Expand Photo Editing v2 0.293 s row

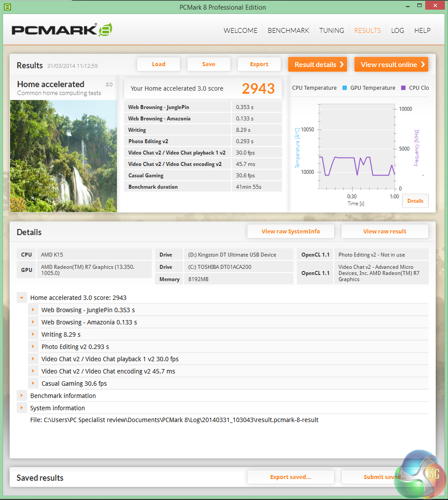[33, 347]
